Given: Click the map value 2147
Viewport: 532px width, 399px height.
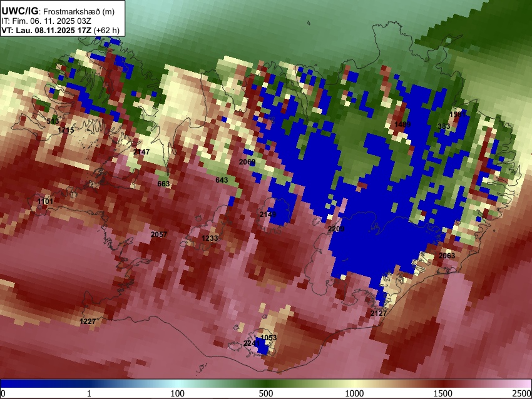Looking at the screenshot, I should (141, 151).
